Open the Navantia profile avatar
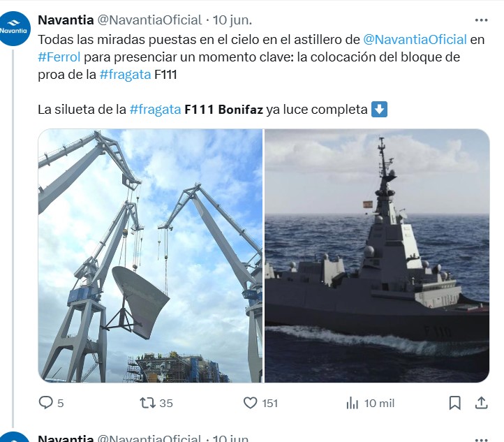 click(x=13, y=29)
